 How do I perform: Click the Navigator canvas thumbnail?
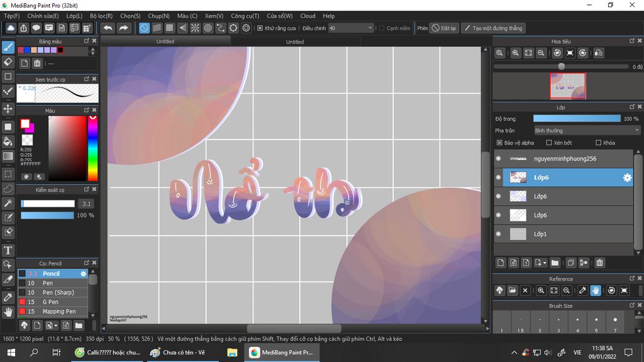[x=568, y=85]
